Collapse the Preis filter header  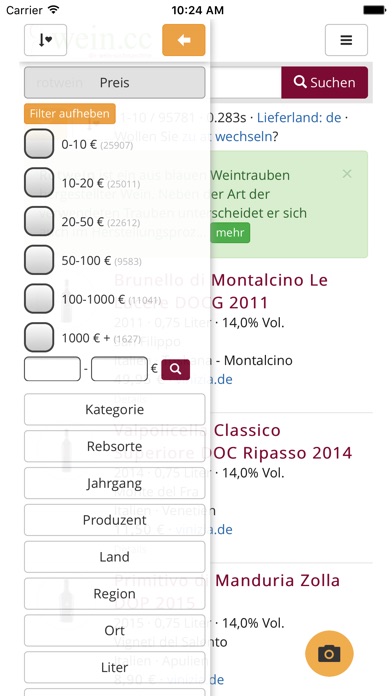point(115,83)
